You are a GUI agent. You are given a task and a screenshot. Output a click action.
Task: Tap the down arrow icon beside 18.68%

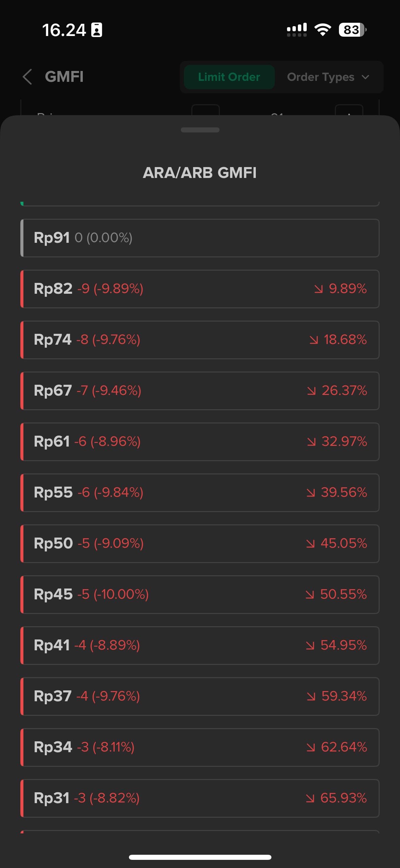point(314,340)
